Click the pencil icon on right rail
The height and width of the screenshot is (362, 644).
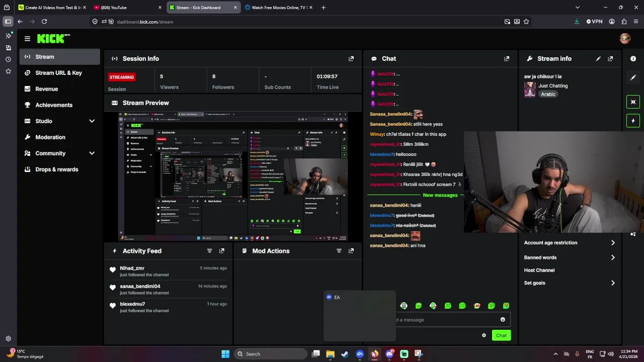633,77
